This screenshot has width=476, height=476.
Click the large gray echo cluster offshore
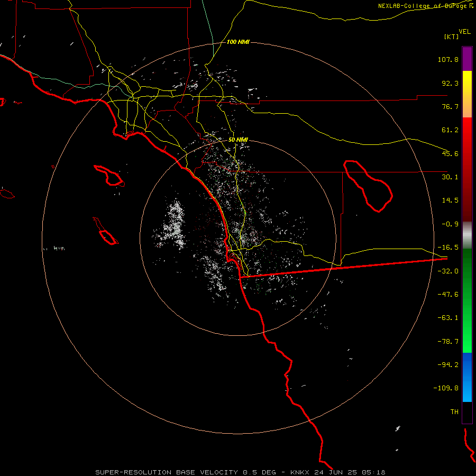coord(174,224)
